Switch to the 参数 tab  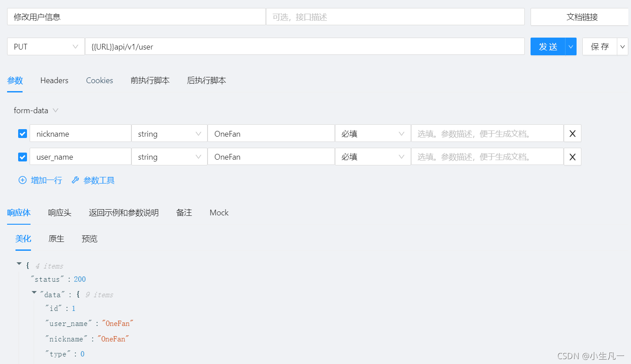(15, 80)
